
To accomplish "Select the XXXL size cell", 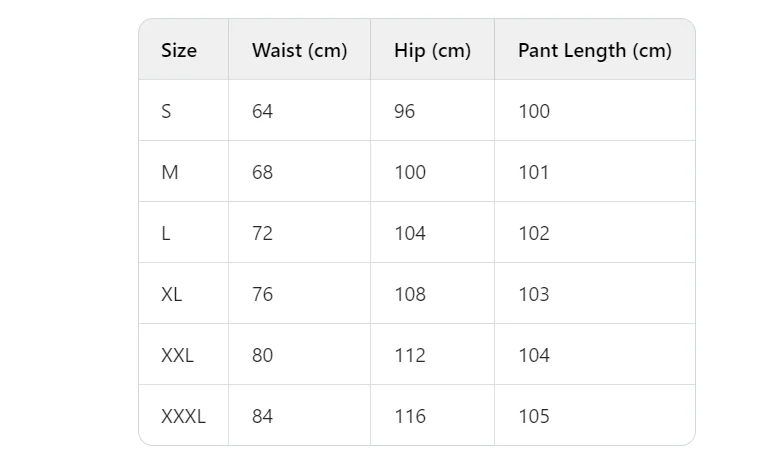I will [x=183, y=417].
